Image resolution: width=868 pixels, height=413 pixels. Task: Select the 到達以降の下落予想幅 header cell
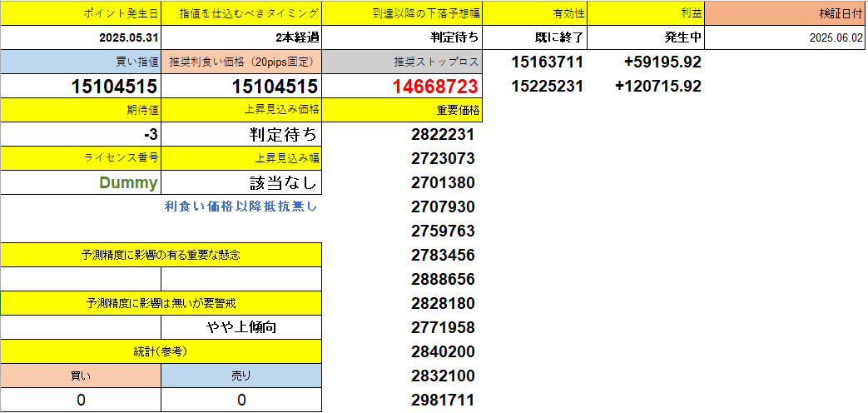(x=402, y=13)
